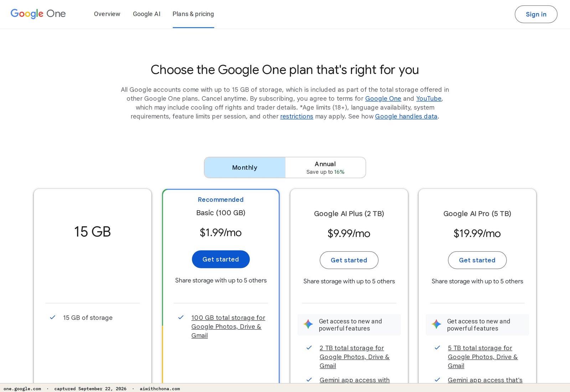The image size is (570, 392).
Task: Click the checkmark beside 5 TB total storage
Action: click(437, 347)
